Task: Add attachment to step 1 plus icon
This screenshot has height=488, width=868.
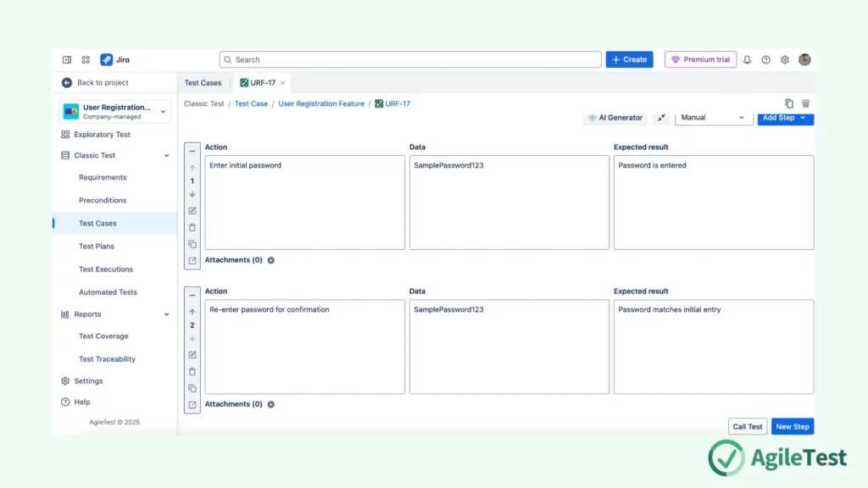Action: pos(271,260)
